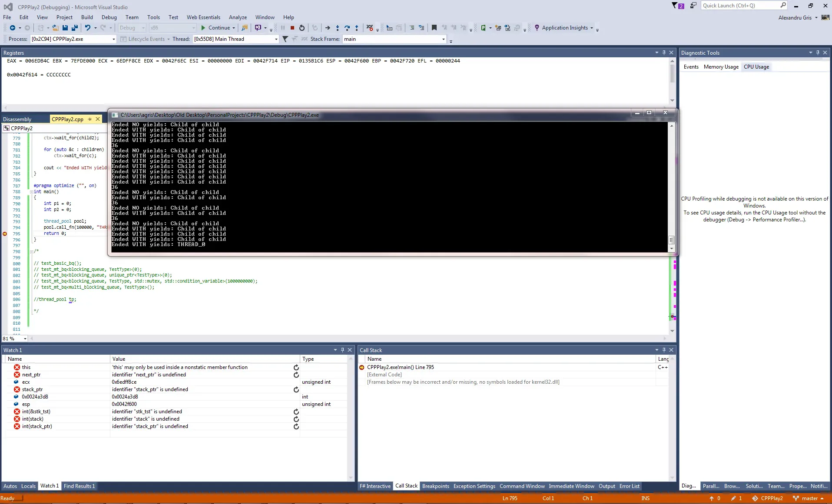Viewport: 832px width, 504px height.
Task: Switch to the Memory Usage tab
Action: click(x=721, y=67)
